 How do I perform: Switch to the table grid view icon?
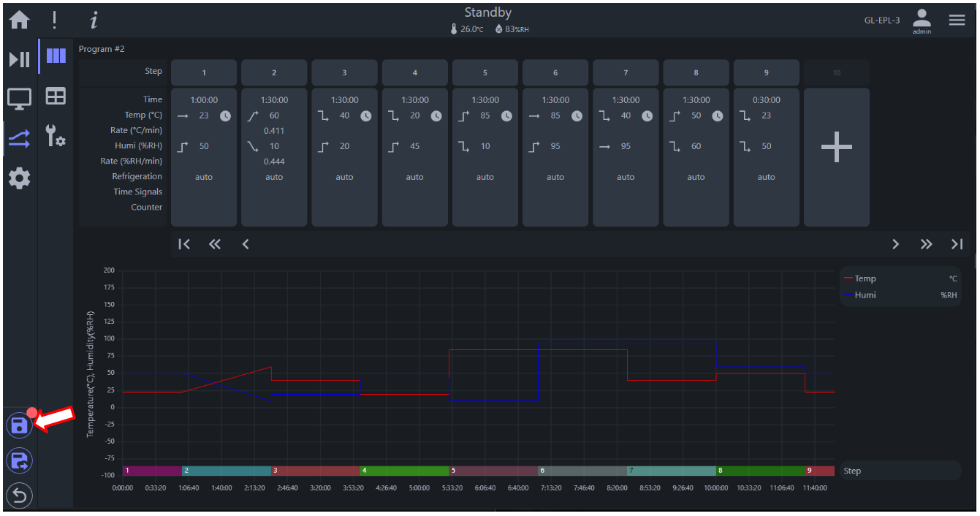pyautogui.click(x=56, y=96)
